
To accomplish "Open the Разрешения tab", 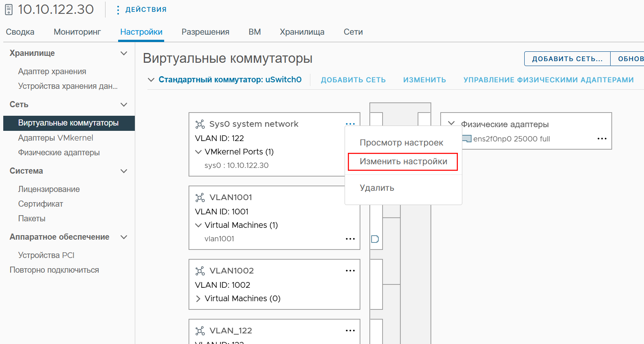I will [x=205, y=32].
